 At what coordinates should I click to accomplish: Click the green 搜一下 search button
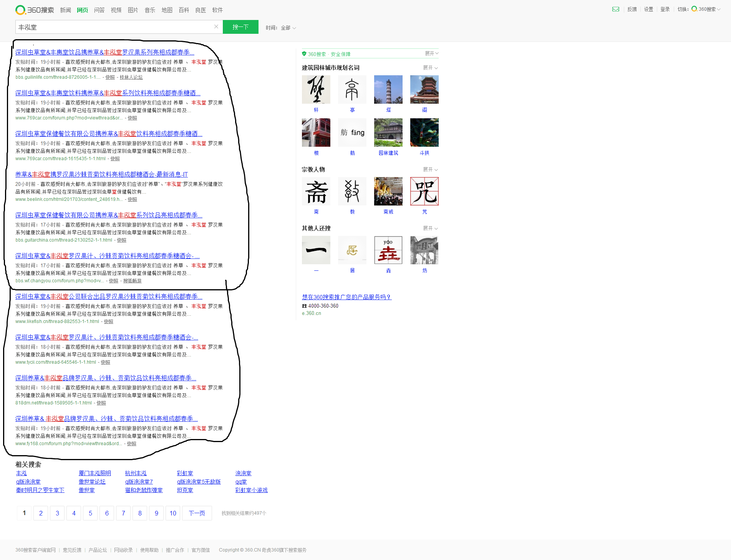pos(240,27)
